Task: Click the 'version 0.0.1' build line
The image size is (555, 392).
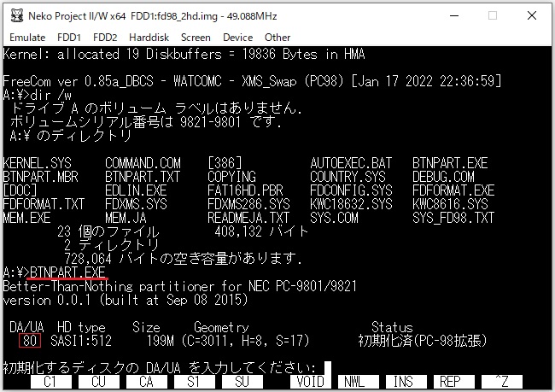Action: [126, 300]
